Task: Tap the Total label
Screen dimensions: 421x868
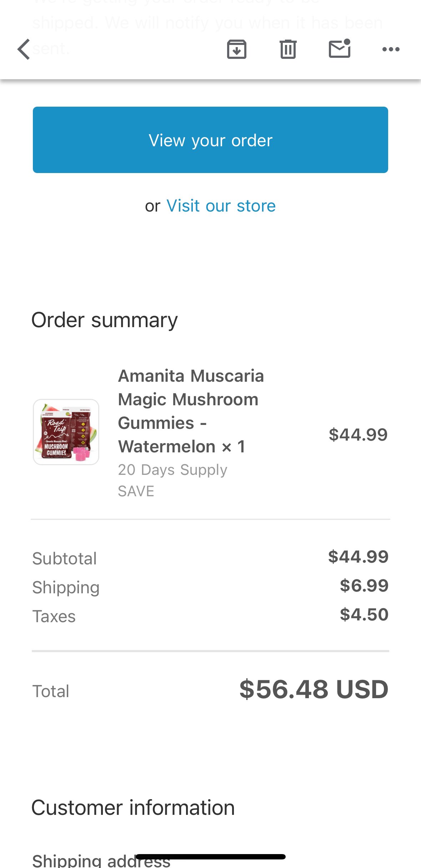Action: [51, 691]
